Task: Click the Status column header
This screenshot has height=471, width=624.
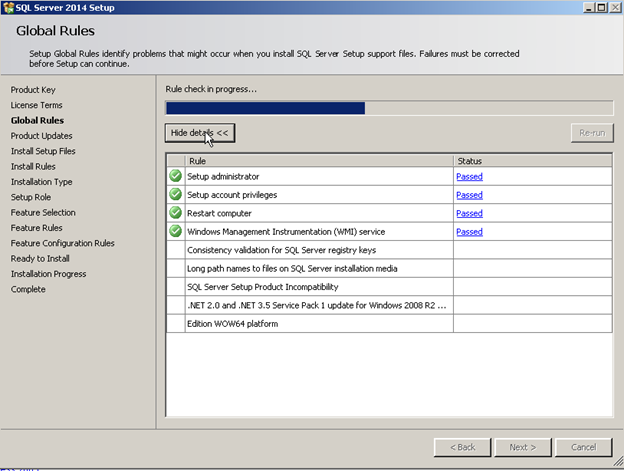Action: point(533,161)
